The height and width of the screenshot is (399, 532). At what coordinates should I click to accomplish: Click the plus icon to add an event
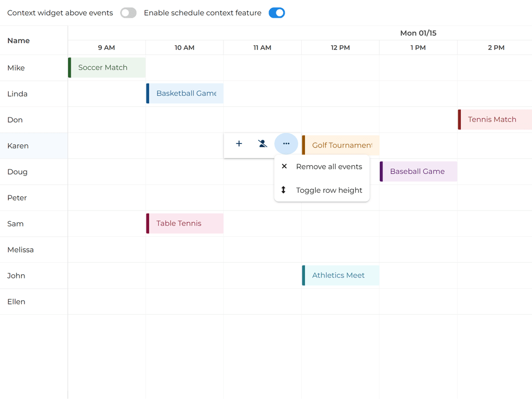[239, 144]
